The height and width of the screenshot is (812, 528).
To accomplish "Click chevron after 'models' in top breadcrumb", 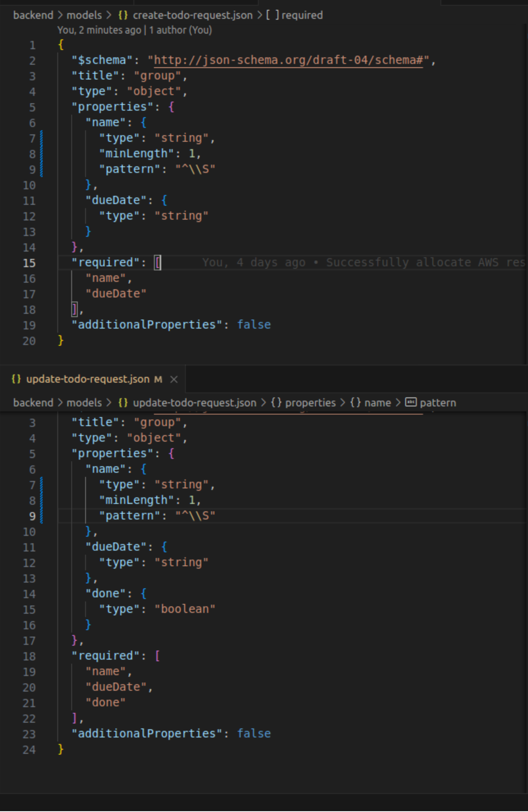I will coord(109,15).
